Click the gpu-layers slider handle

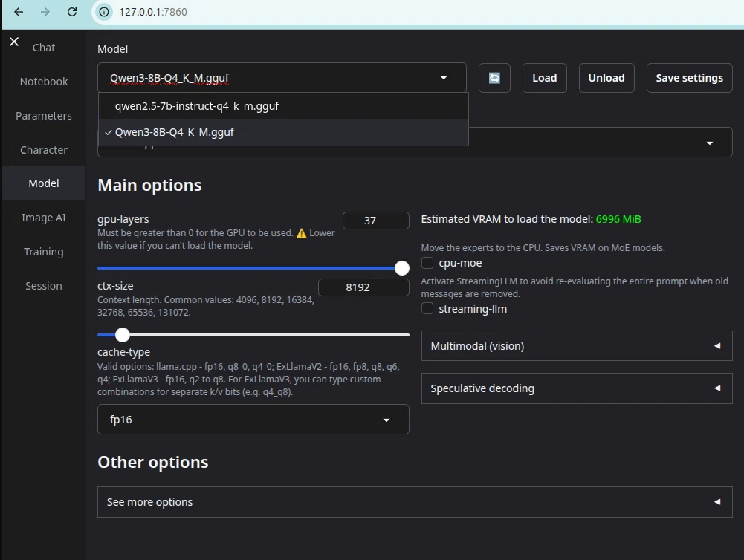tap(402, 268)
